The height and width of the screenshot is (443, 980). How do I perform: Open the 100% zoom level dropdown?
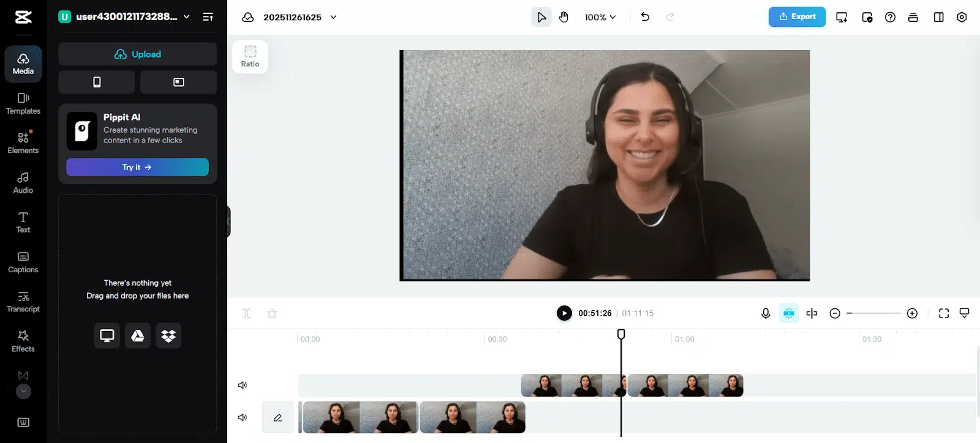pyautogui.click(x=600, y=17)
